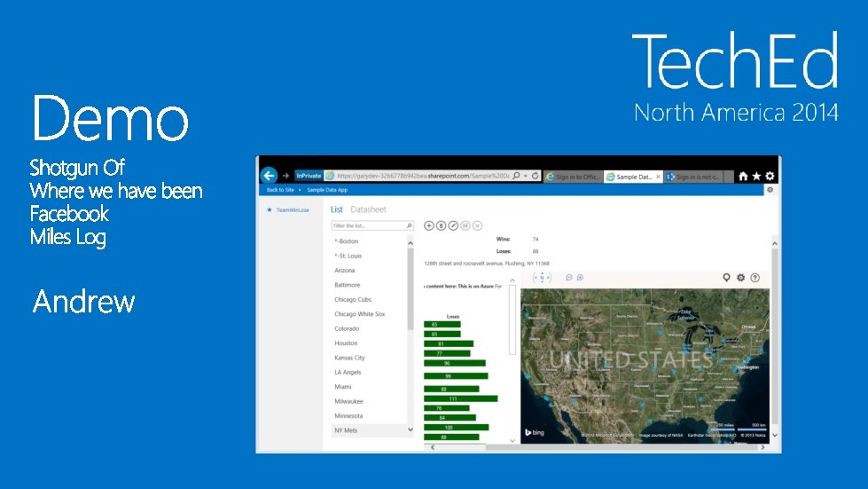Switch to the Sign in is not c... tab
This screenshot has height=489, width=868.
(693, 177)
